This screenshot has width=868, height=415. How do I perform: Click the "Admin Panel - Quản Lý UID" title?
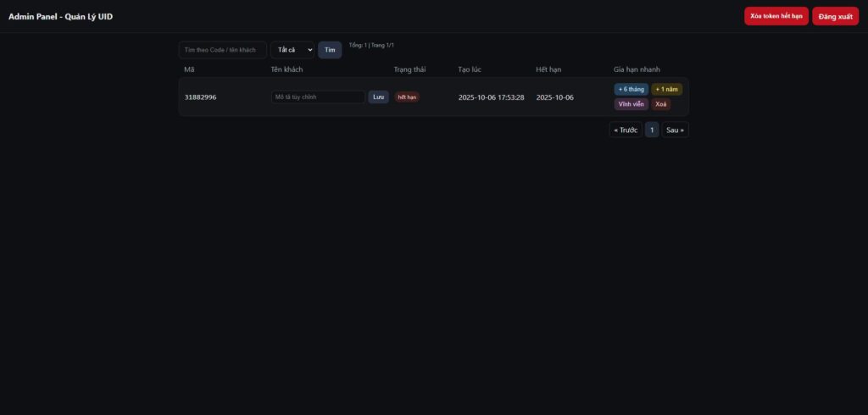click(60, 17)
